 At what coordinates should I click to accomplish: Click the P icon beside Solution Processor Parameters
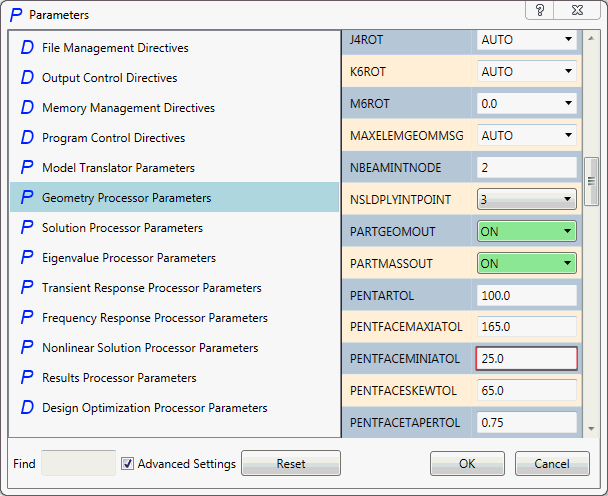click(x=27, y=228)
